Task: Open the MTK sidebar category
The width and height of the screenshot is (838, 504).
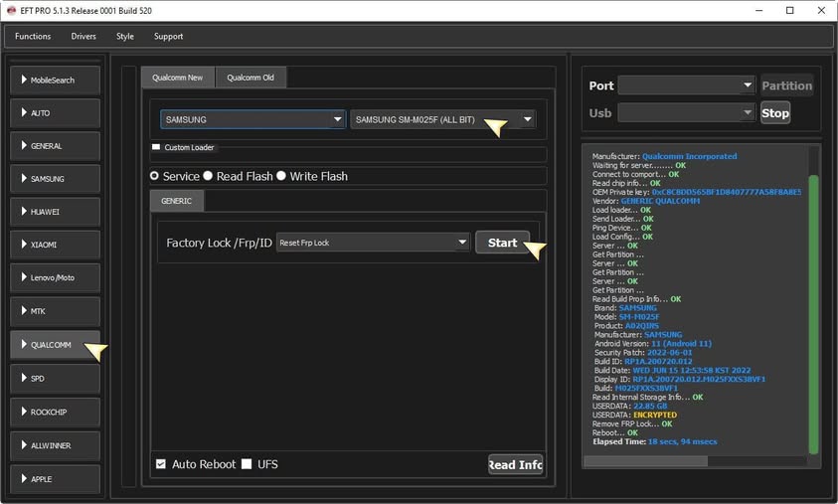Action: tap(55, 311)
